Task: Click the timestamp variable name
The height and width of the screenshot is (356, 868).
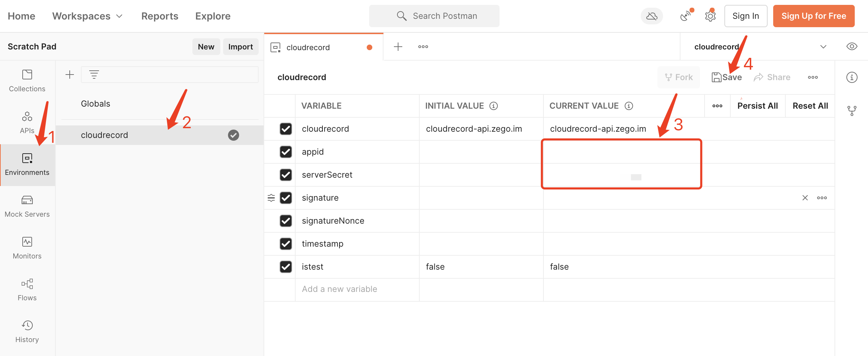Action: pos(322,244)
